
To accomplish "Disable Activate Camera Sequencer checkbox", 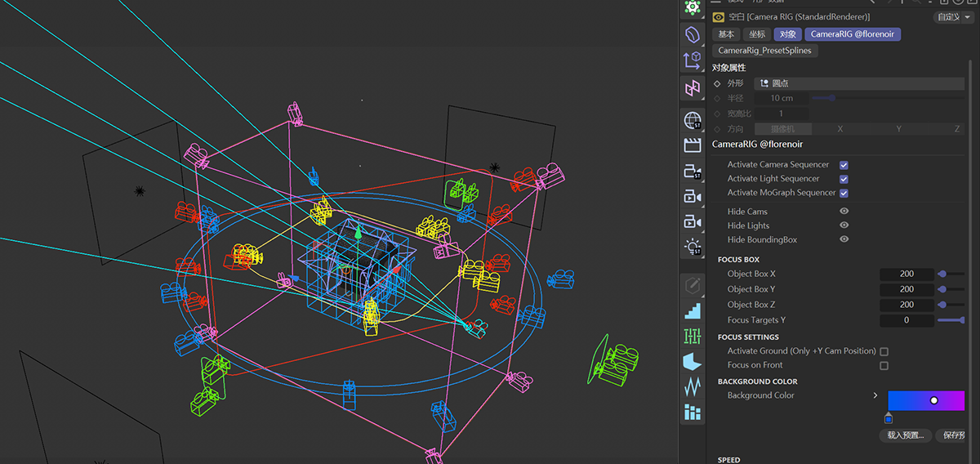I will 844,165.
